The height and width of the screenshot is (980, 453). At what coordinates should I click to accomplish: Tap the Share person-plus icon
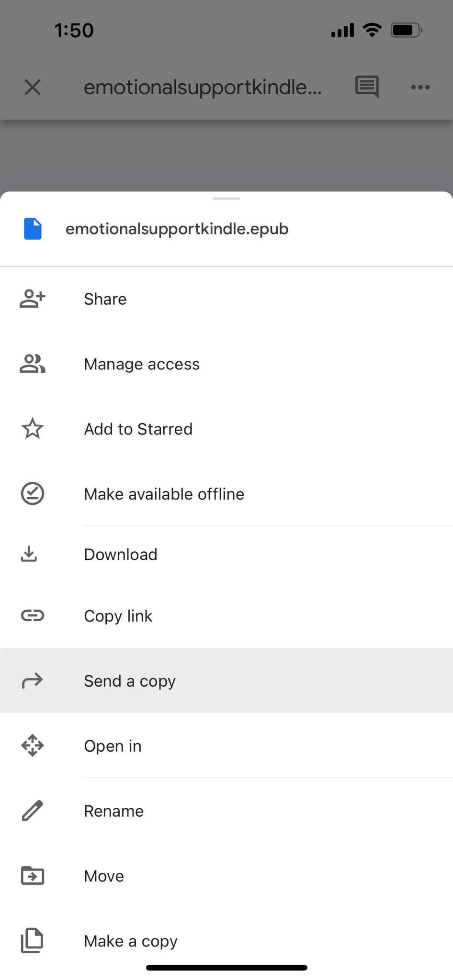point(32,299)
